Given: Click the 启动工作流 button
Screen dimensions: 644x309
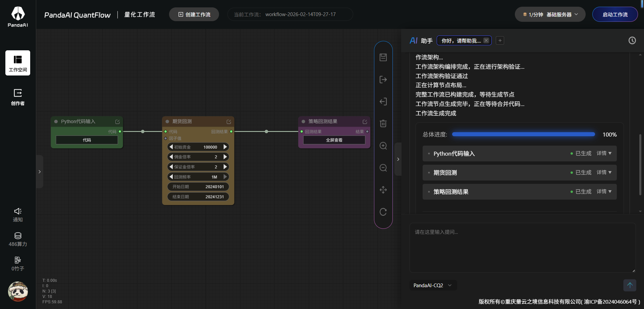Looking at the screenshot, I should (615, 14).
